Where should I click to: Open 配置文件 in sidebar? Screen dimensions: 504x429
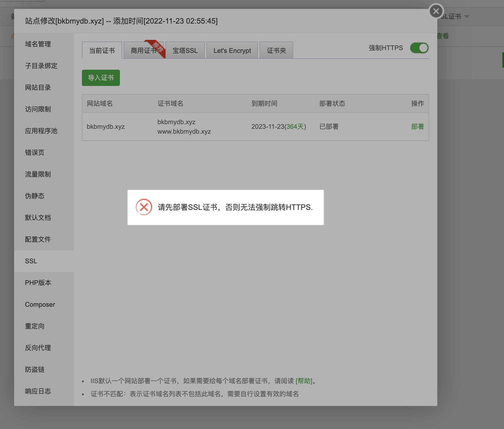(x=44, y=239)
